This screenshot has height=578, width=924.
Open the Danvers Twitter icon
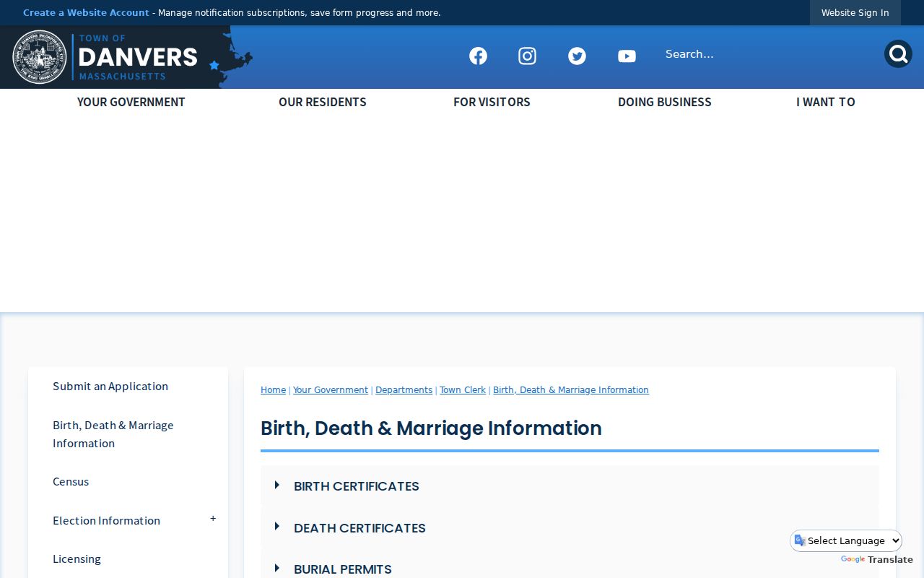point(577,56)
